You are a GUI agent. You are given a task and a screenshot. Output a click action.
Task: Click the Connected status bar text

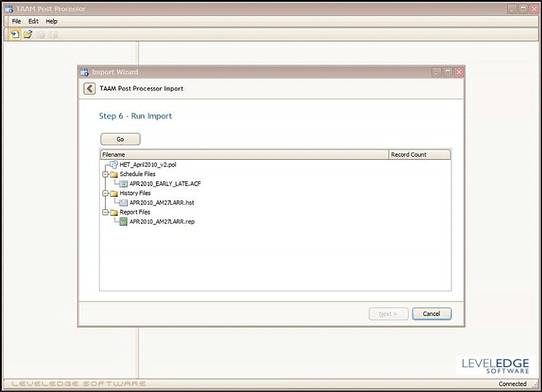(x=512, y=384)
